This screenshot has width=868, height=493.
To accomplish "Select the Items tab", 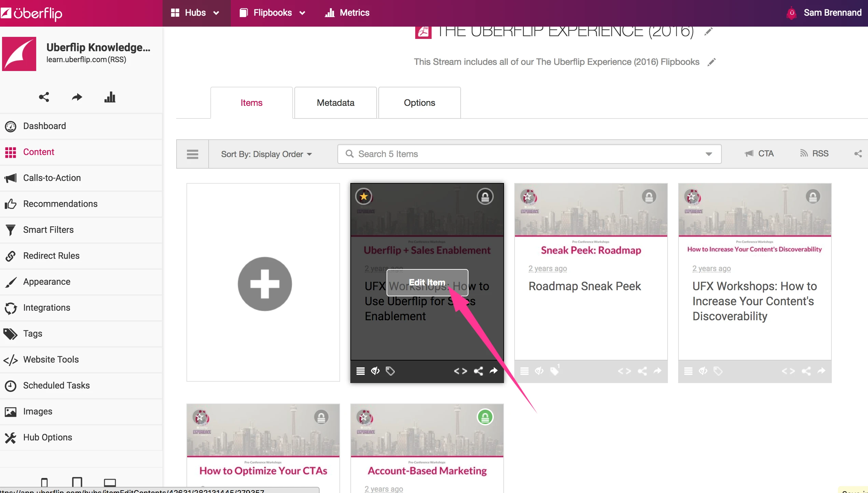I will click(x=251, y=103).
